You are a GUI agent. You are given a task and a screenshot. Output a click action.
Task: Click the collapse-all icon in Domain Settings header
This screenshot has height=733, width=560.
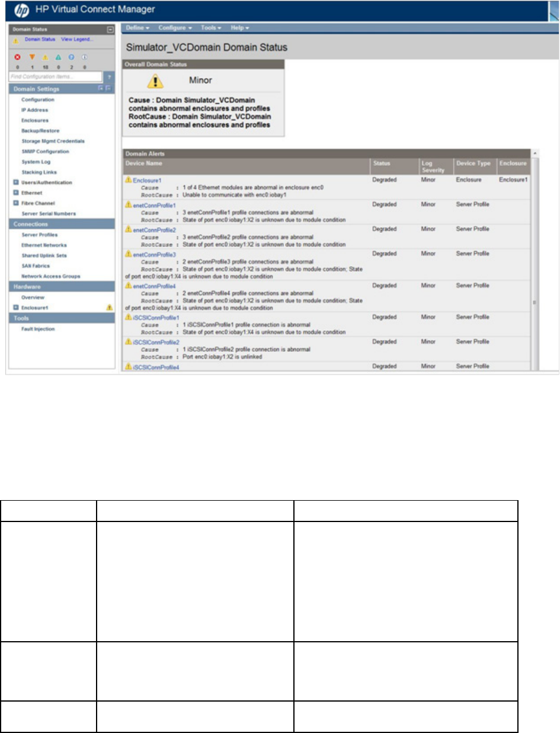tap(108, 88)
